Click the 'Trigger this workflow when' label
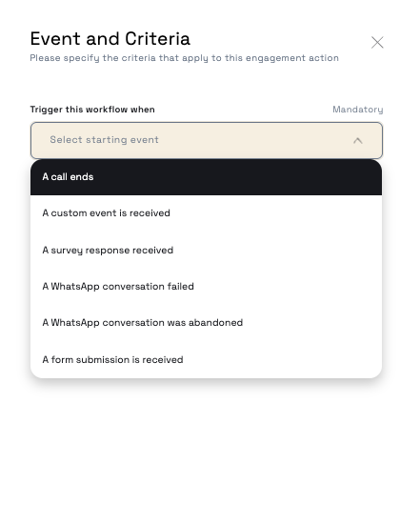This screenshot has height=524, width=420. [x=92, y=110]
